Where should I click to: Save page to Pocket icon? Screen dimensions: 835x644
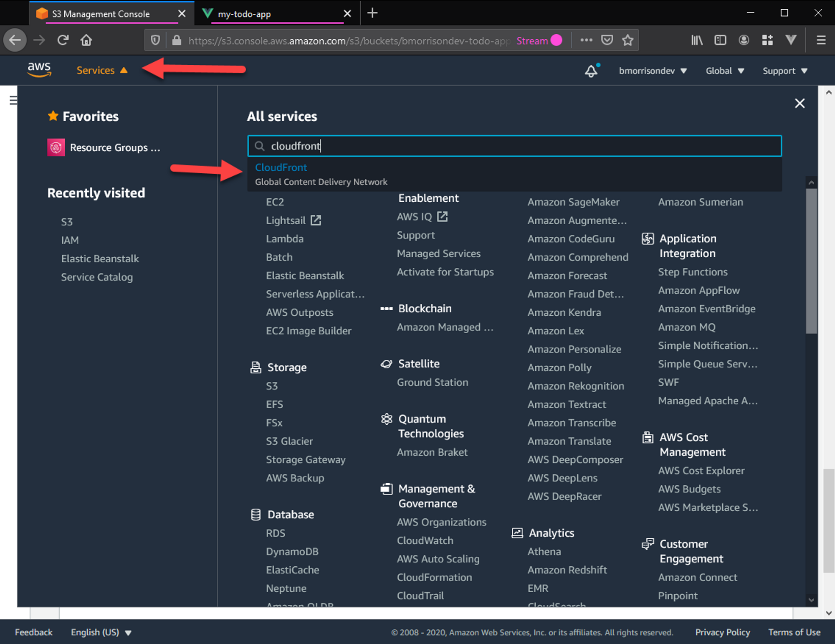607,40
